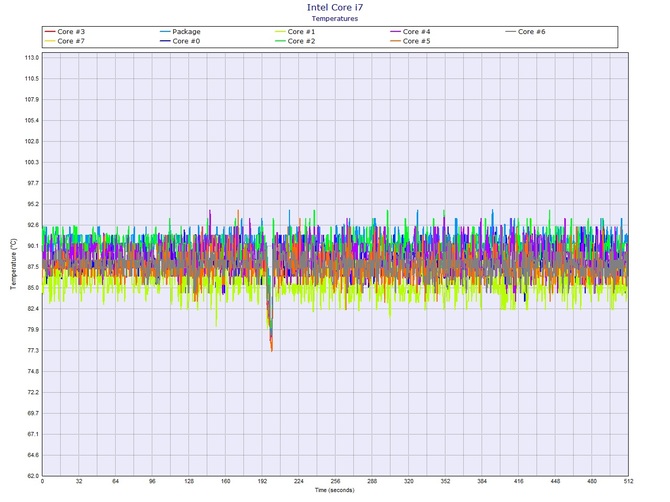Select the Core #6 legend entry

[525, 32]
